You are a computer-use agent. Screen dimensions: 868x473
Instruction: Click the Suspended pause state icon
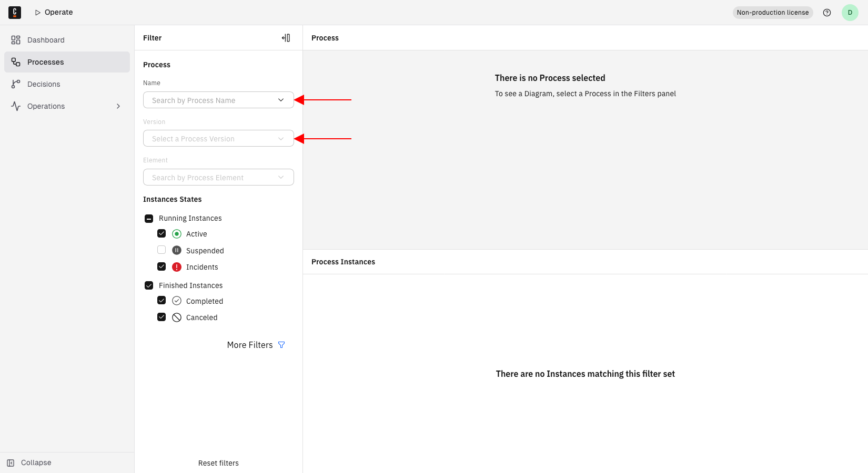point(177,250)
